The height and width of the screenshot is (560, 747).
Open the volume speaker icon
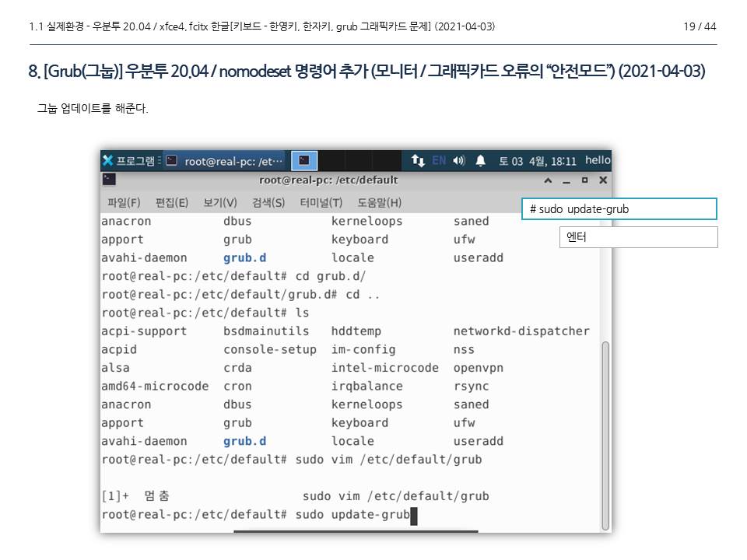(x=459, y=161)
